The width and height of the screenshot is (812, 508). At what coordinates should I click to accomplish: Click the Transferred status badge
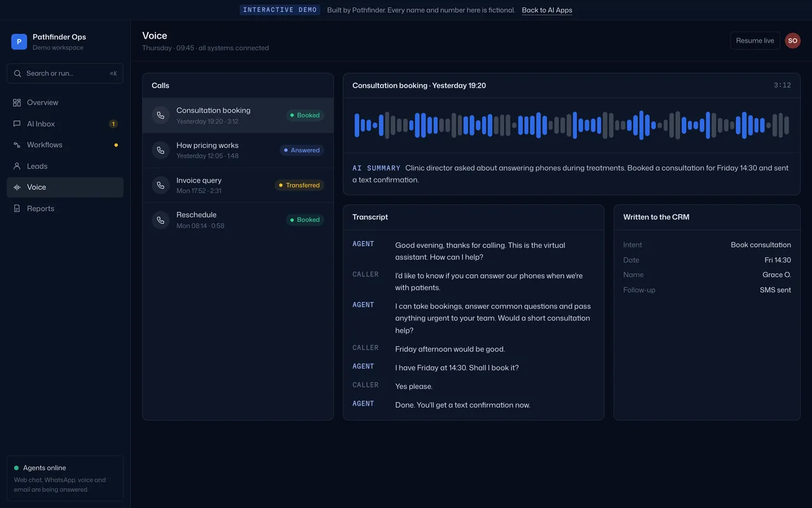pos(299,185)
